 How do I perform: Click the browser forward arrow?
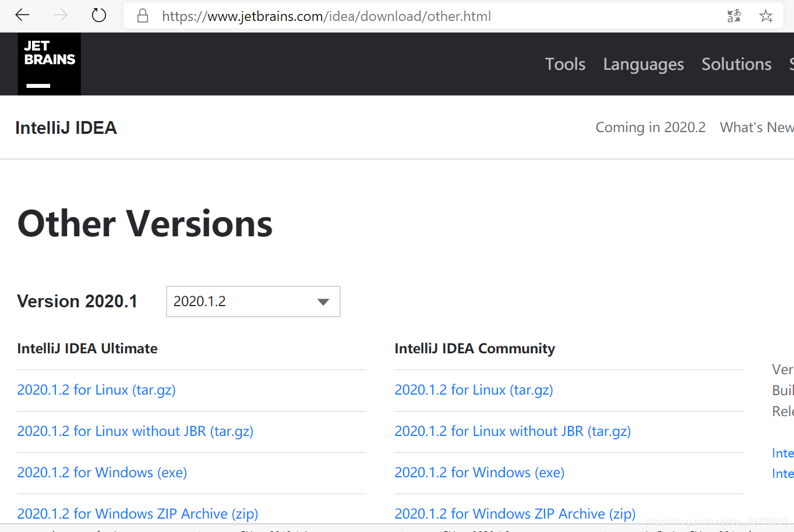pyautogui.click(x=61, y=15)
